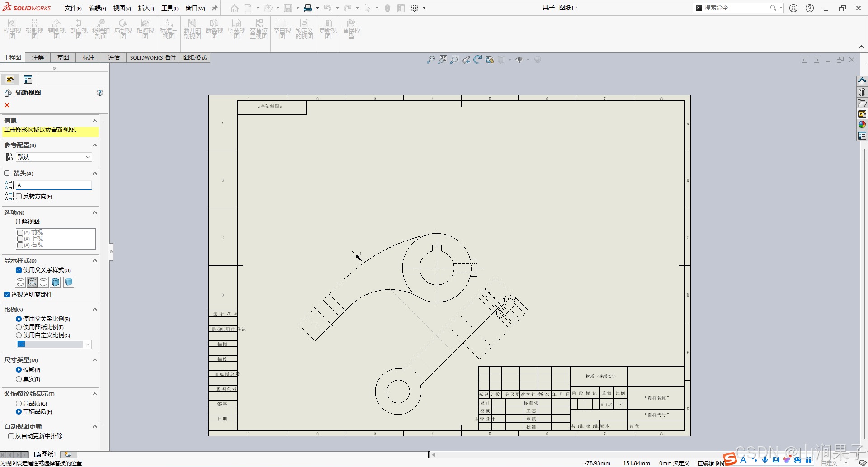Click the rotate view icon in heads-up toolbar

click(x=478, y=60)
